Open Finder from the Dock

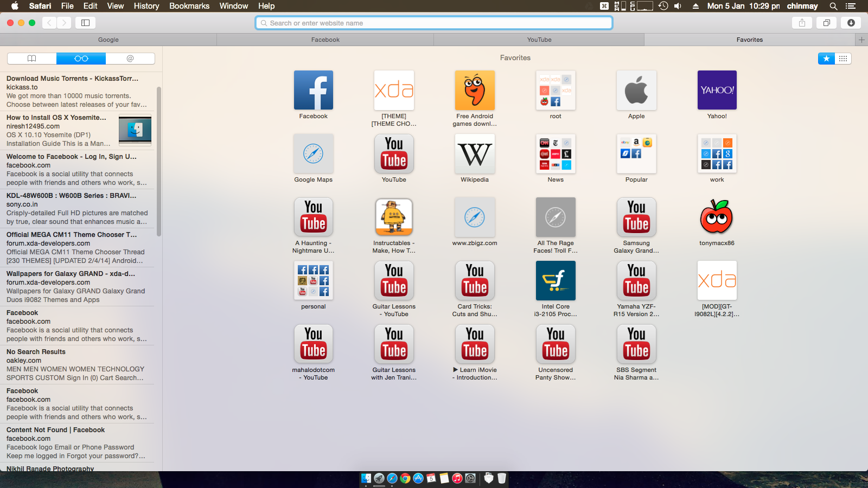(366, 478)
